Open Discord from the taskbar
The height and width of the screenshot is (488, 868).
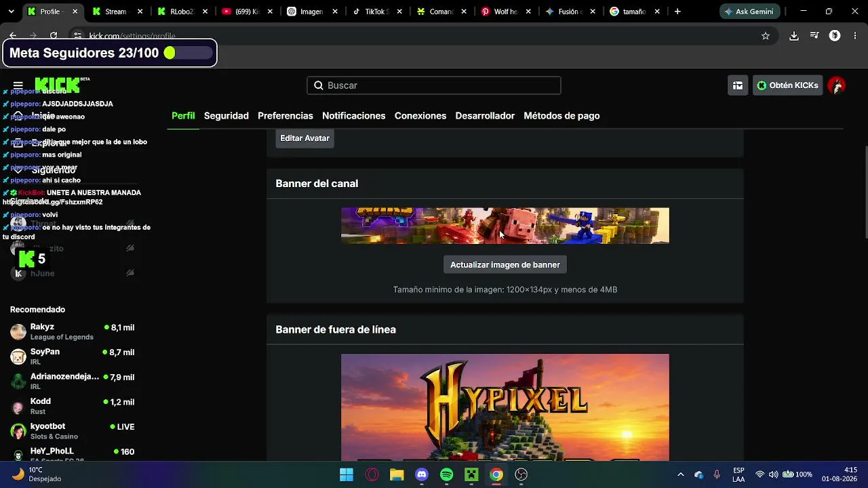click(x=422, y=474)
